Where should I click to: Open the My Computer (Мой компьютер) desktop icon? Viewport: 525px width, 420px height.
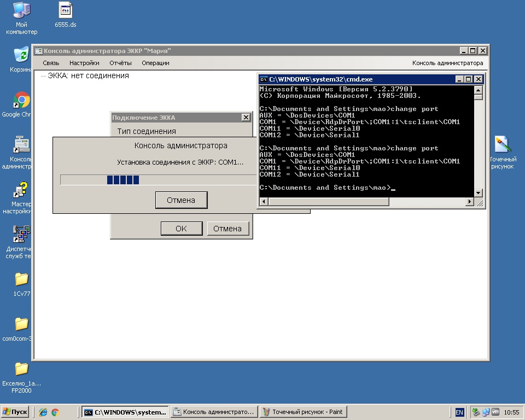pyautogui.click(x=21, y=10)
